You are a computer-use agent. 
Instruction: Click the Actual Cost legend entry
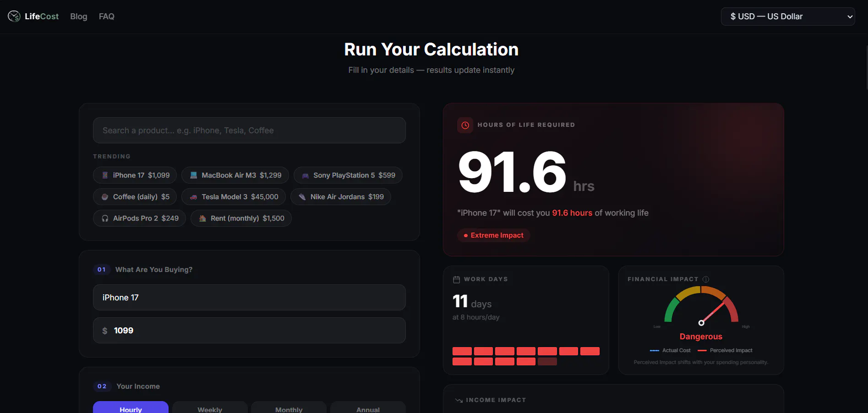[670, 350]
